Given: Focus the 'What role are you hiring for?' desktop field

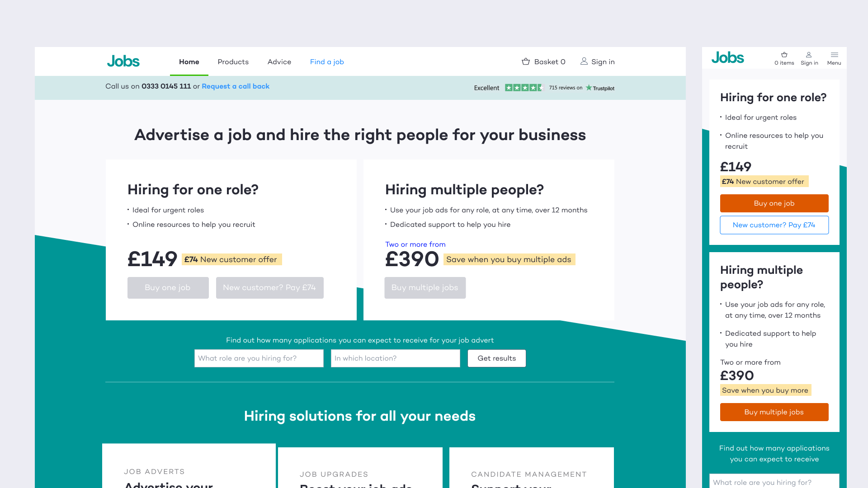Looking at the screenshot, I should [259, 358].
